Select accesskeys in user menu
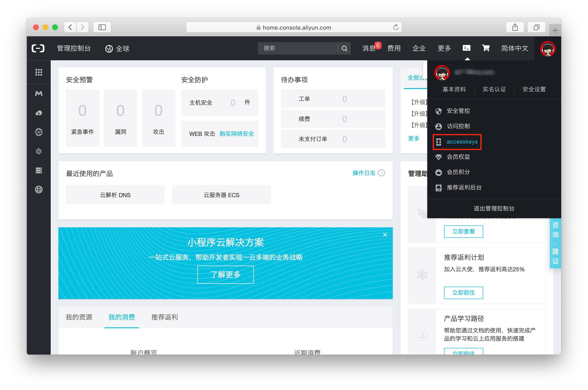This screenshot has height=390, width=588. click(462, 142)
